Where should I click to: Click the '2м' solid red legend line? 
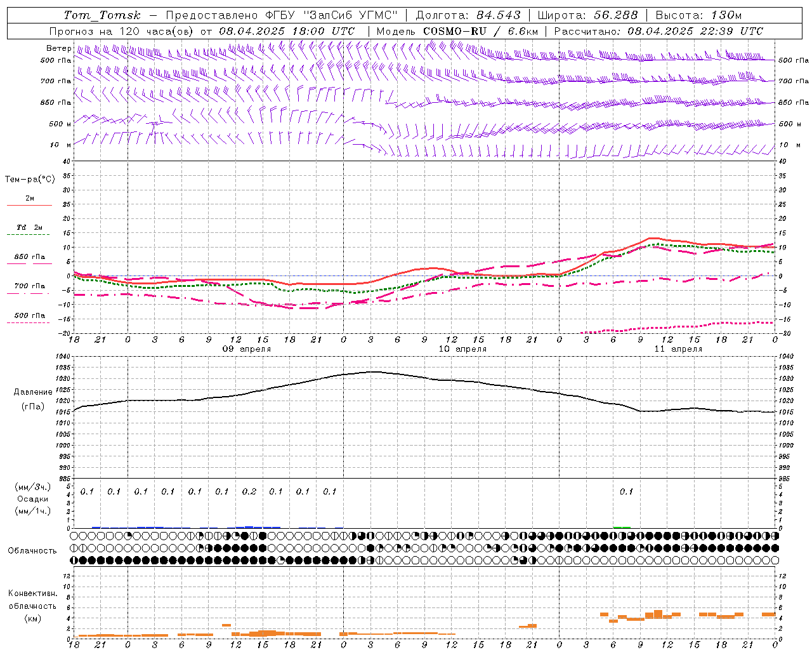click(x=29, y=206)
